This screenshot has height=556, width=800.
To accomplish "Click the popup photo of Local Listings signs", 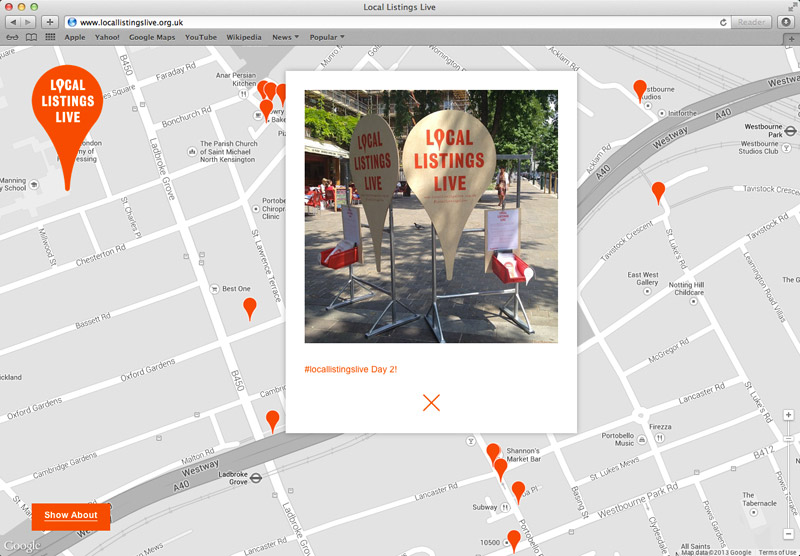I will (431, 216).
